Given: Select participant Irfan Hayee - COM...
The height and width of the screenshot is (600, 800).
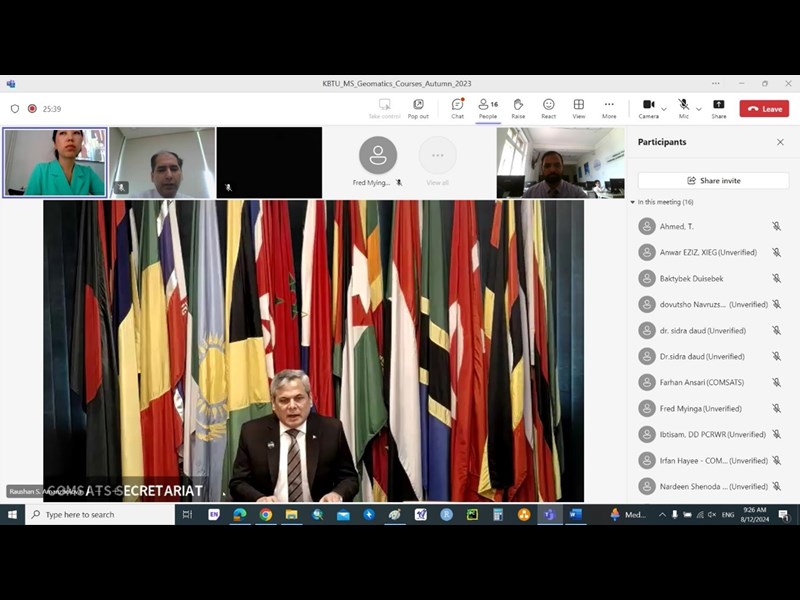Looking at the screenshot, I should (x=710, y=460).
